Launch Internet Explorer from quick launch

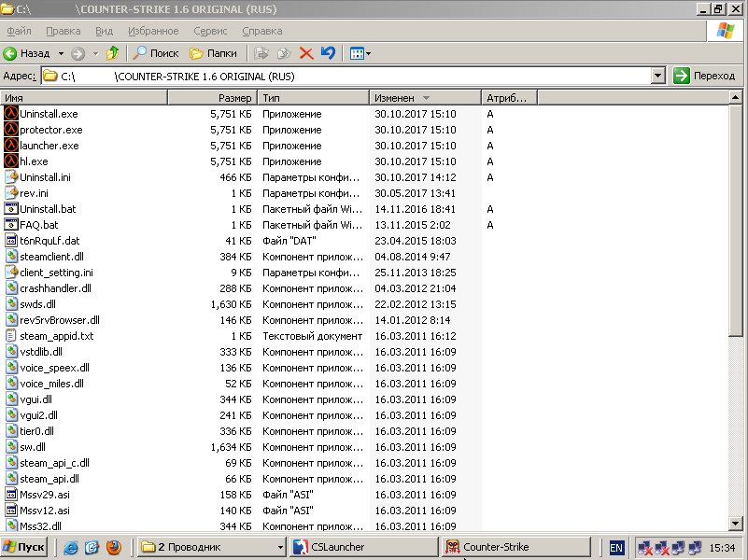70,547
